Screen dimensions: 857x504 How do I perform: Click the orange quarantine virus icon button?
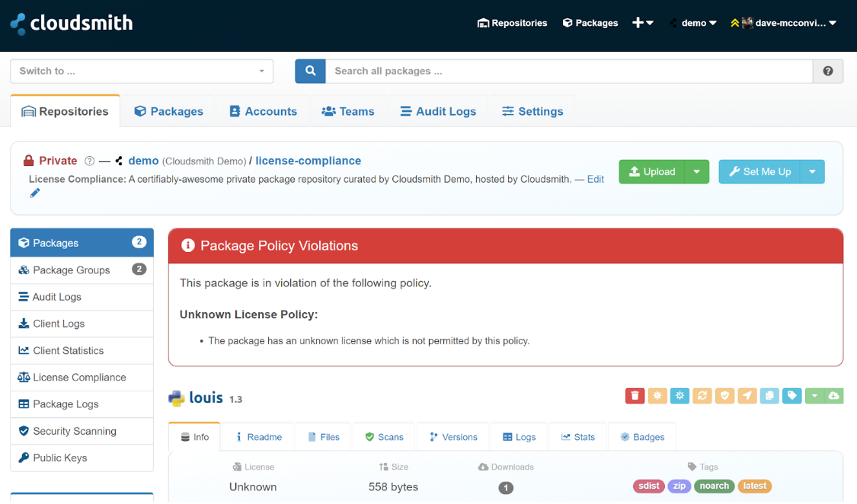(657, 396)
